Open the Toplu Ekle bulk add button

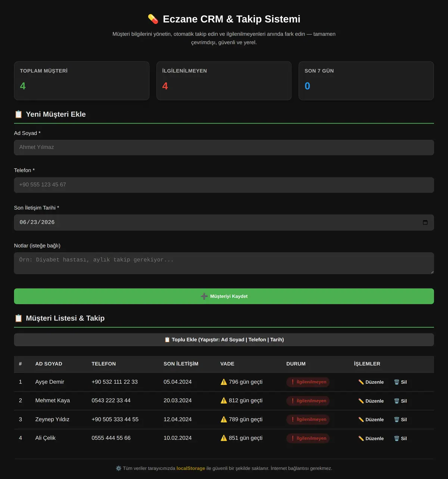point(224,340)
